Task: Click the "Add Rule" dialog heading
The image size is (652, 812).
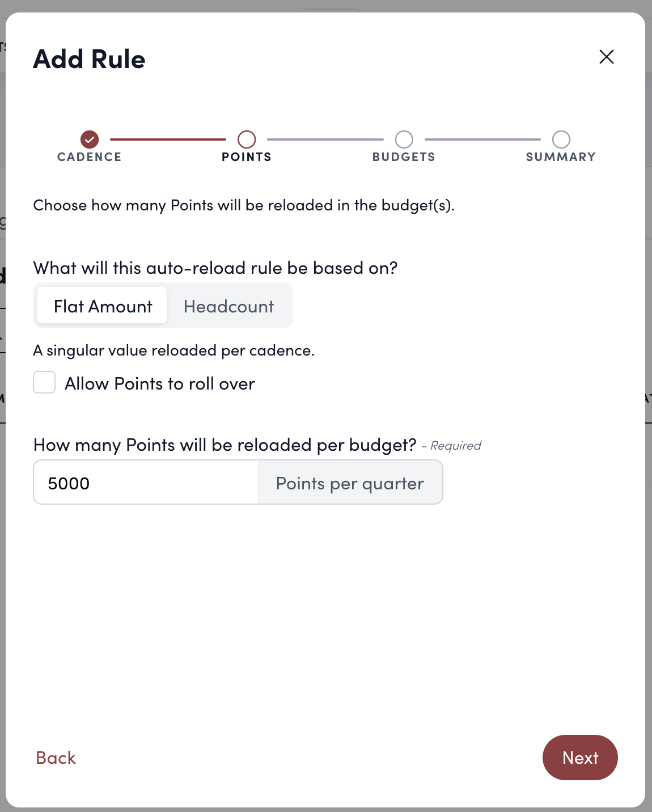Action: pyautogui.click(x=90, y=59)
